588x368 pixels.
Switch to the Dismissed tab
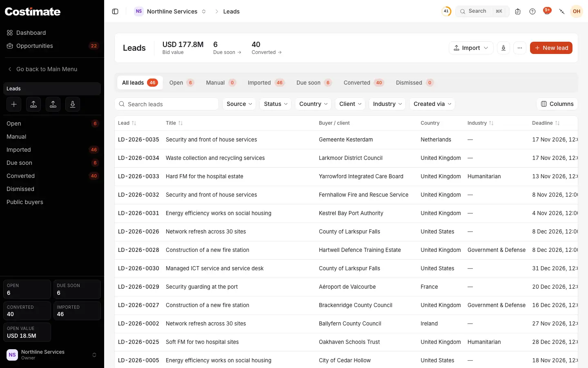click(414, 83)
